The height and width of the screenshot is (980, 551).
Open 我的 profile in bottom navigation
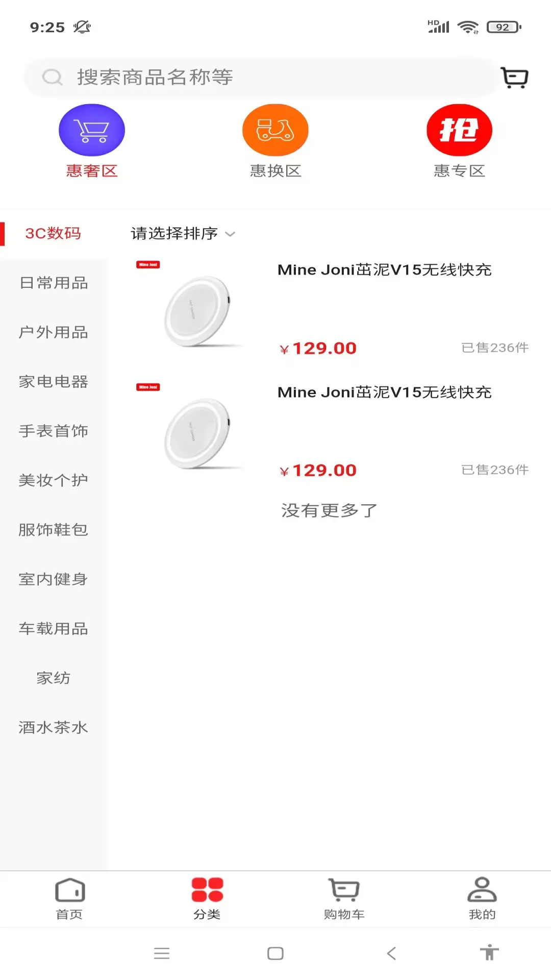482,899
